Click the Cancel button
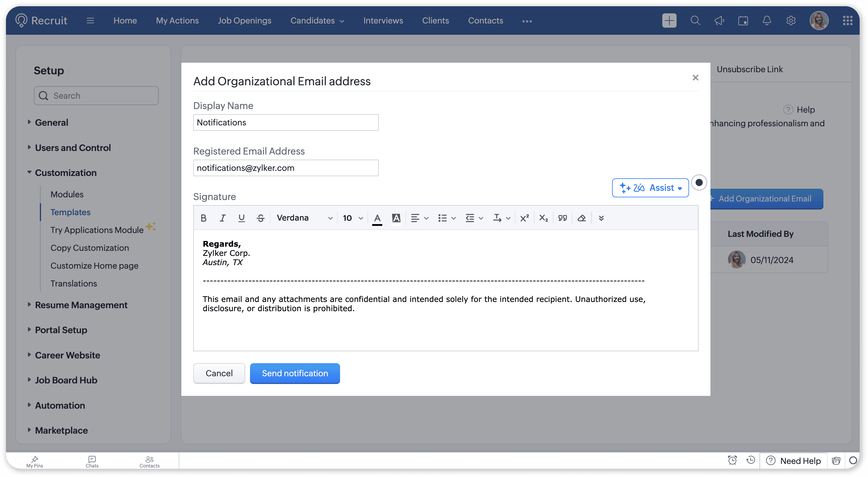 coord(219,373)
